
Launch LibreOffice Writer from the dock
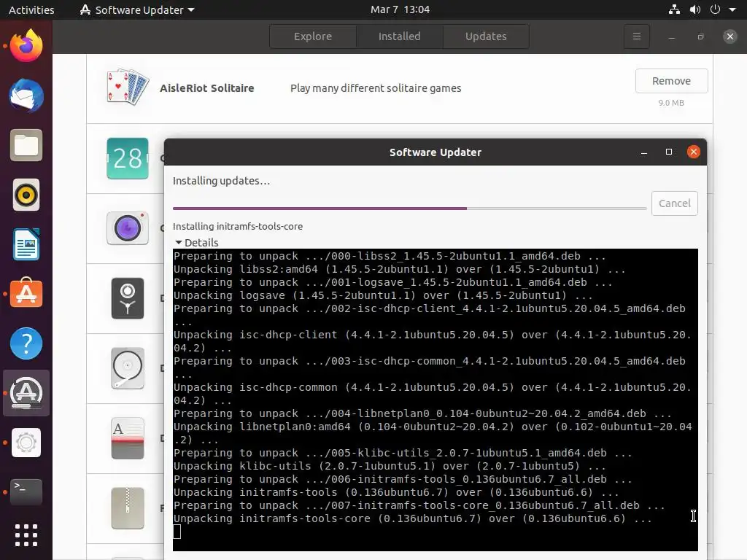pos(26,244)
